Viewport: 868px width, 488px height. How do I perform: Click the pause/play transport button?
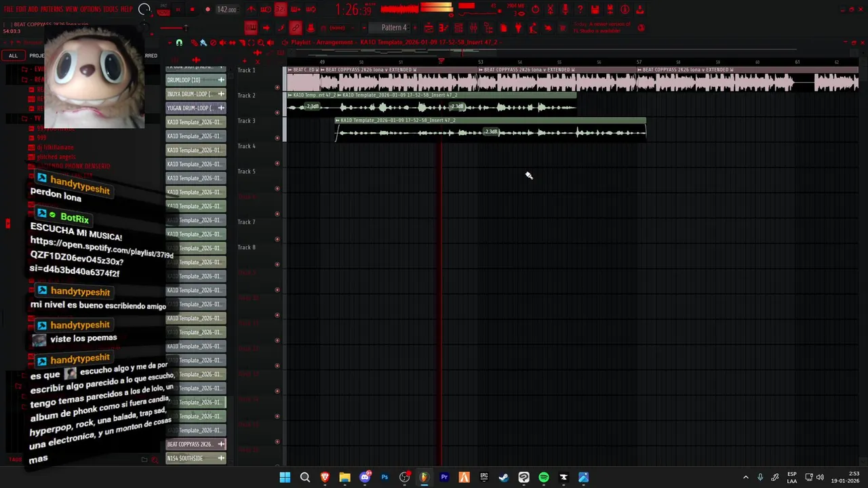coord(178,9)
